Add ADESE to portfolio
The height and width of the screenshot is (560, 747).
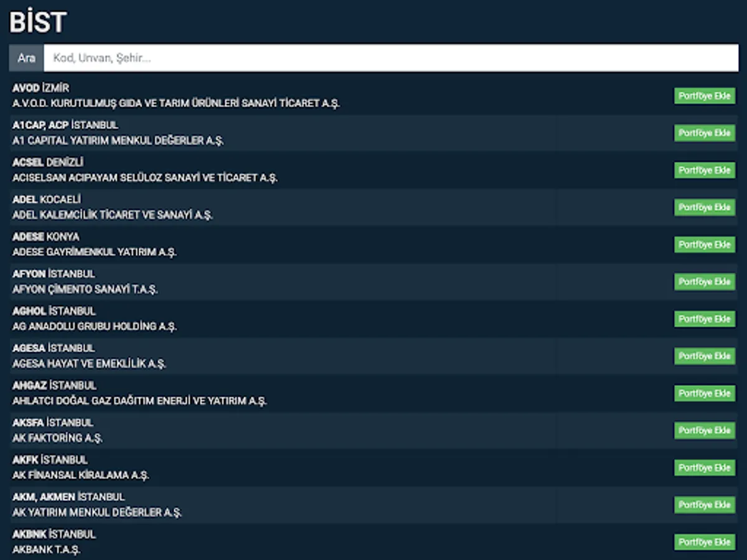click(x=705, y=245)
